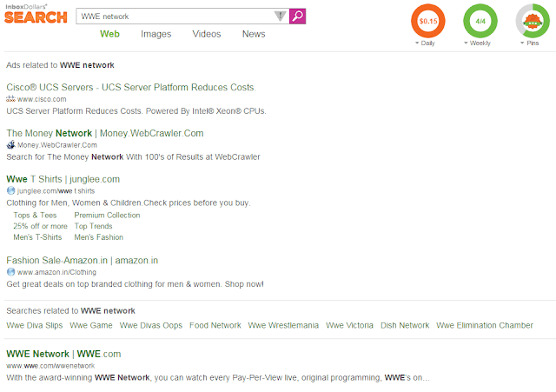Switch to the News tab
The image size is (556, 392).
pos(254,34)
